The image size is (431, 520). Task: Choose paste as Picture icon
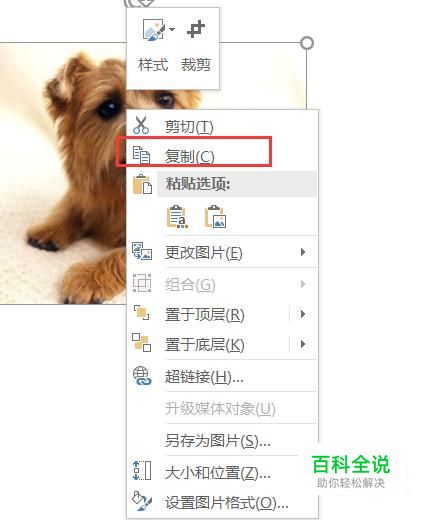pos(216,217)
